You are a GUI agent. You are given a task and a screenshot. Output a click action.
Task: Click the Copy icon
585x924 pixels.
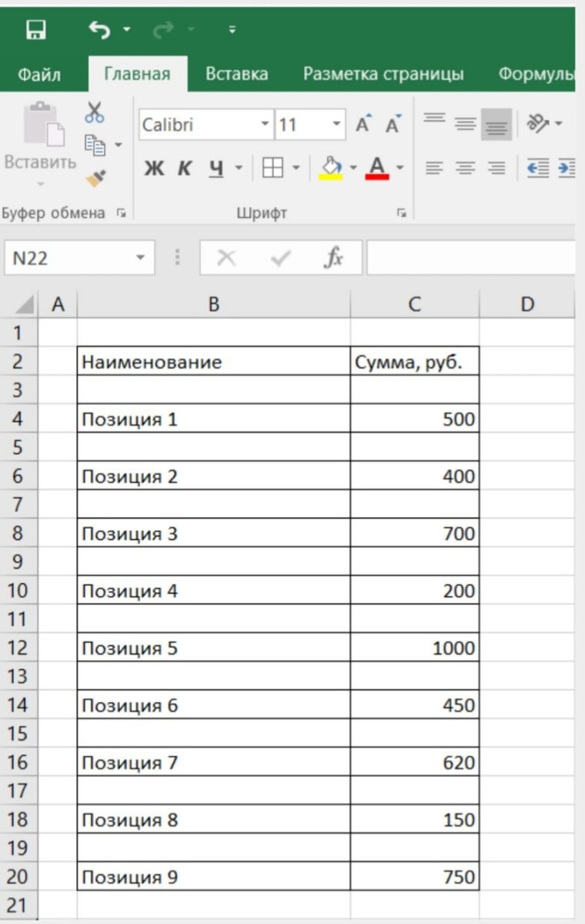click(x=95, y=145)
